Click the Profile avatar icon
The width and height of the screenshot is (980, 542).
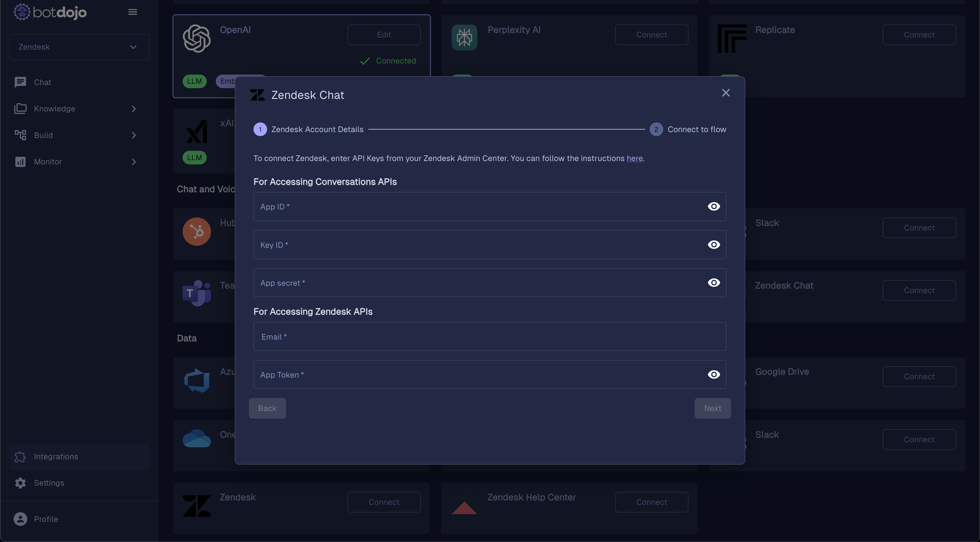coord(20,519)
